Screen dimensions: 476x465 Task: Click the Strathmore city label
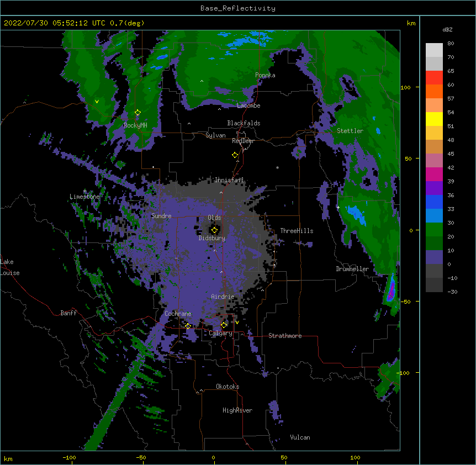tap(285, 336)
